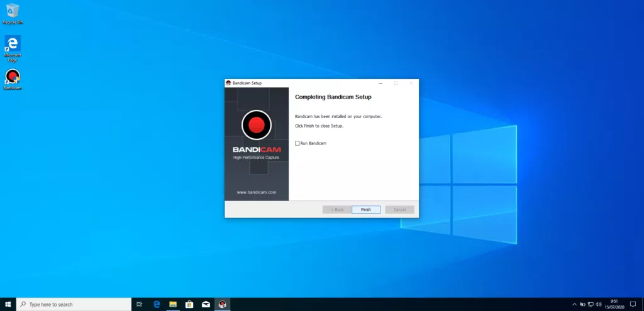Enable the Run Bandicam checkbox
Screen dimensions: 644x311
[x=297, y=143]
